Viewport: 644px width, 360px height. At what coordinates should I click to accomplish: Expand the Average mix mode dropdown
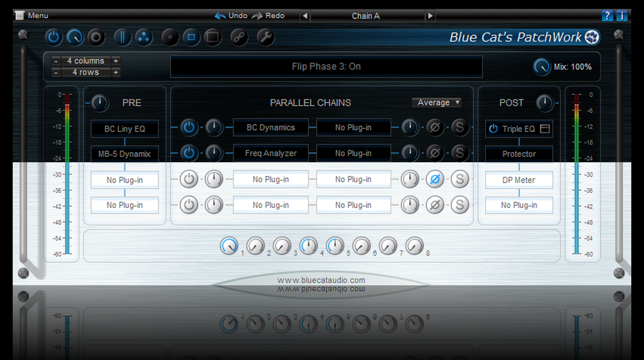click(437, 103)
